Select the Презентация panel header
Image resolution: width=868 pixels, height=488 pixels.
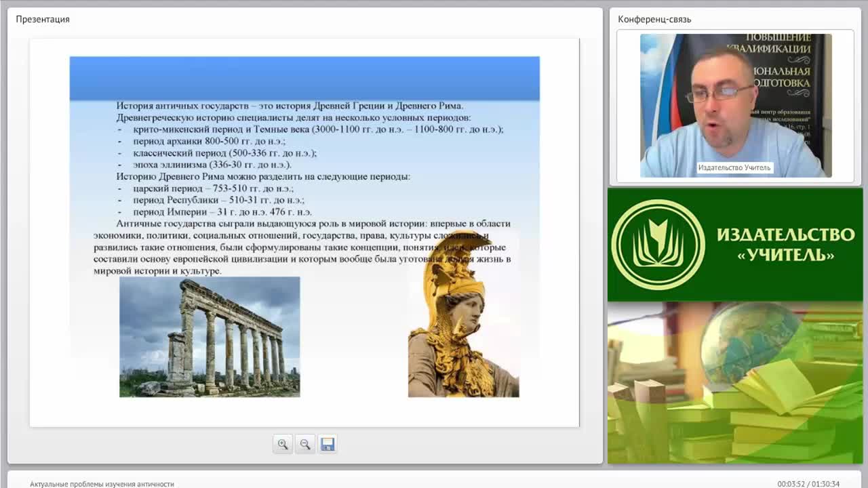click(43, 19)
